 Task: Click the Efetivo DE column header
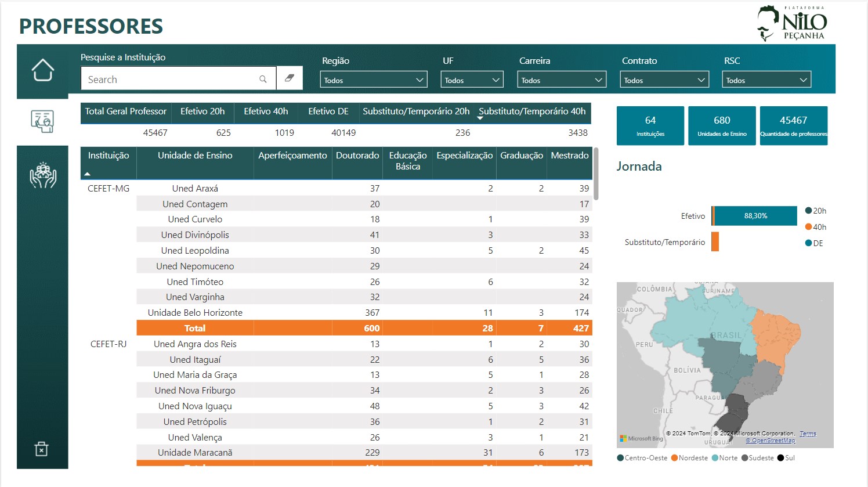point(328,111)
